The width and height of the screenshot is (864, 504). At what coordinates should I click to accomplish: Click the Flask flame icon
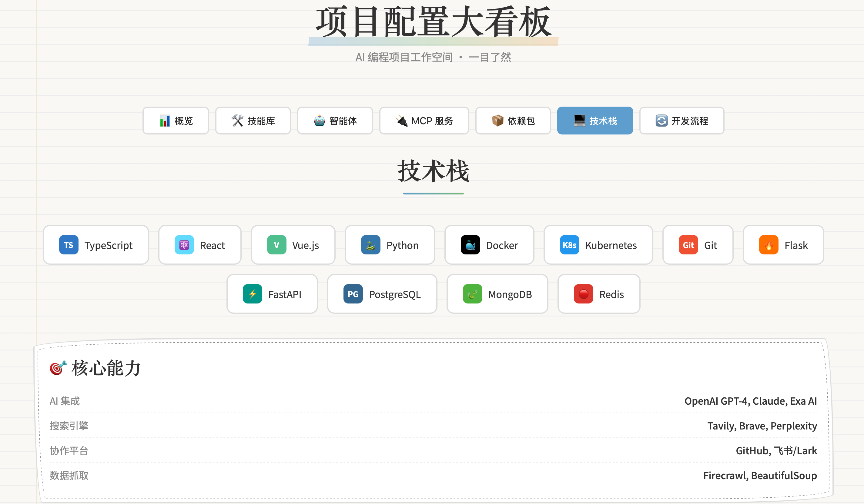click(769, 245)
